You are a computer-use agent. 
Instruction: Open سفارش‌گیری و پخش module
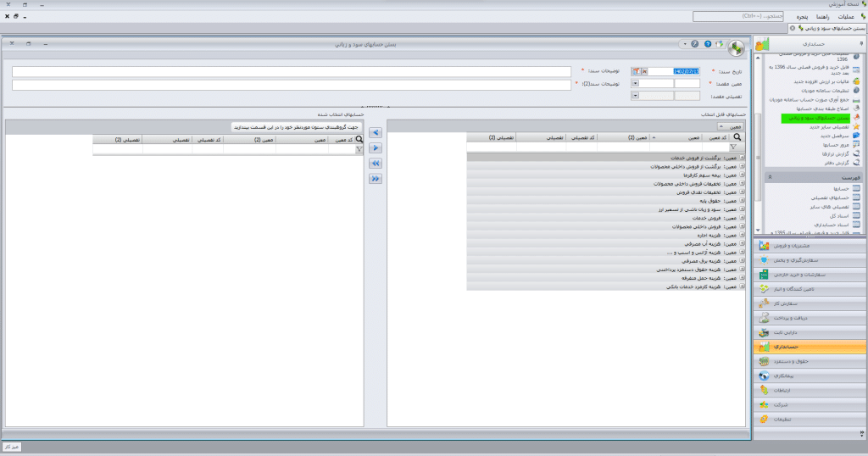point(810,260)
